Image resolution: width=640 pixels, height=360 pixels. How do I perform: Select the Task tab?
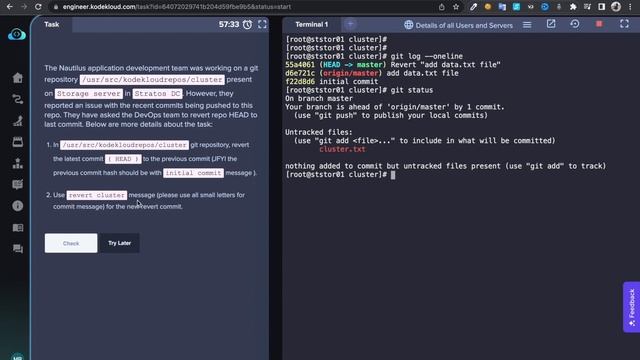(51, 24)
